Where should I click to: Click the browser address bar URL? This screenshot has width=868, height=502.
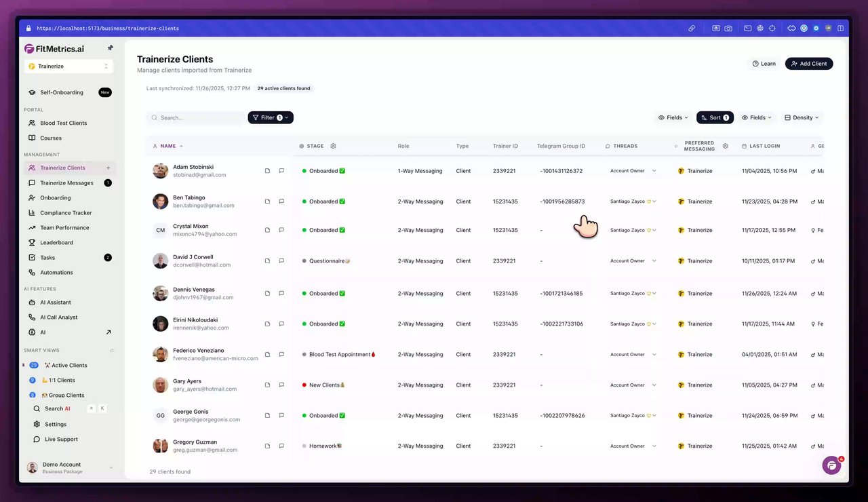pos(108,28)
